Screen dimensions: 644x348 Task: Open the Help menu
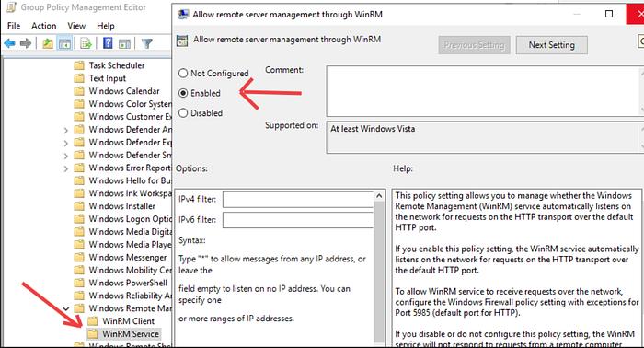(106, 26)
